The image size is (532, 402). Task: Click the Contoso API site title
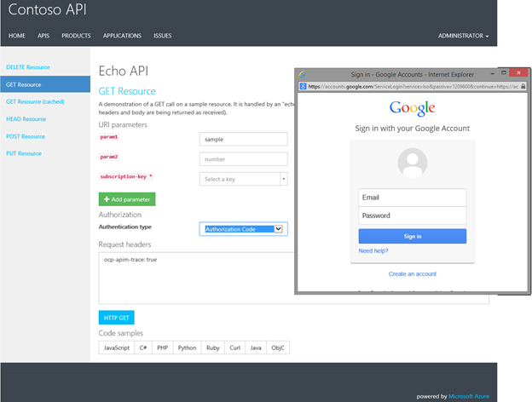click(47, 9)
